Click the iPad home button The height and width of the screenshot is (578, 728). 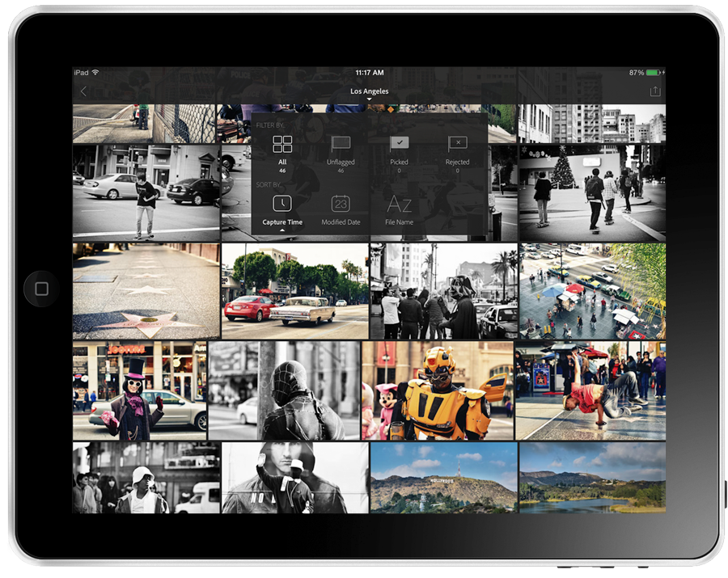[x=41, y=289]
